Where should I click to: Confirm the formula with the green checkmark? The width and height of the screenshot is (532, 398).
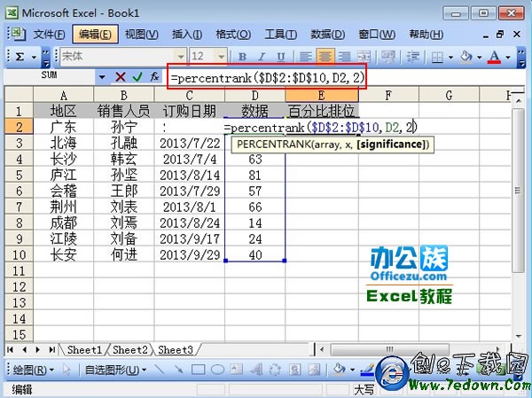click(x=137, y=77)
